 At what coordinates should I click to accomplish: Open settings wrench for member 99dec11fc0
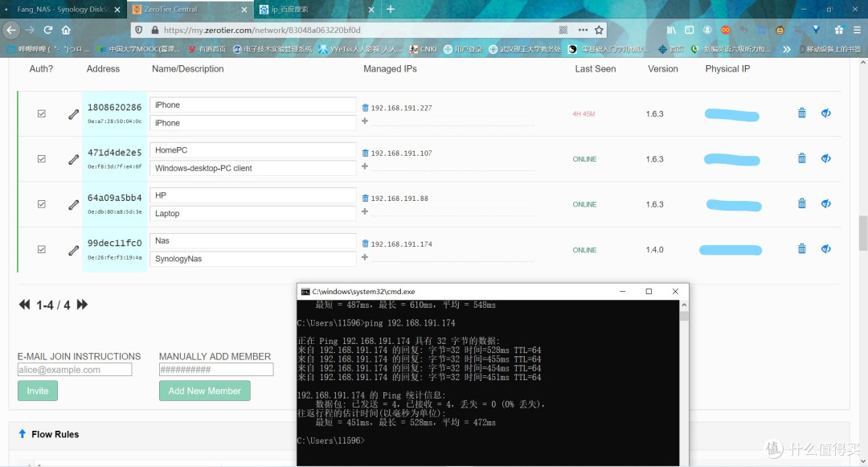[73, 251]
